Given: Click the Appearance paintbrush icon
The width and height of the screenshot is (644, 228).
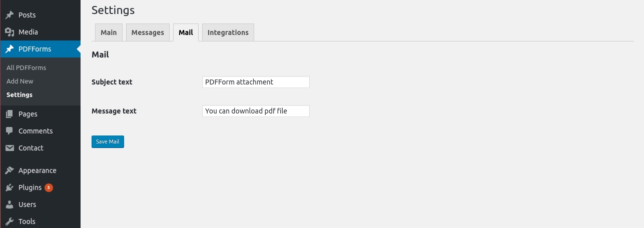Looking at the screenshot, I should coord(10,170).
